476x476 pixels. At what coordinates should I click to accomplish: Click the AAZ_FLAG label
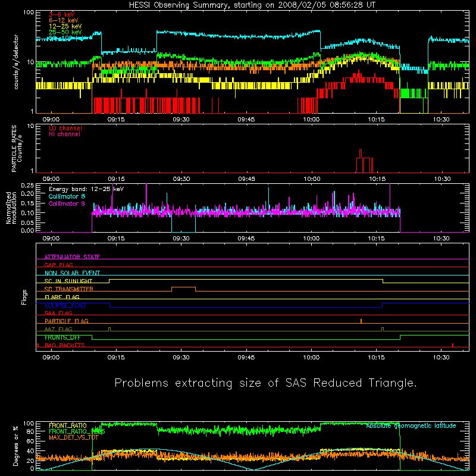pyautogui.click(x=58, y=329)
